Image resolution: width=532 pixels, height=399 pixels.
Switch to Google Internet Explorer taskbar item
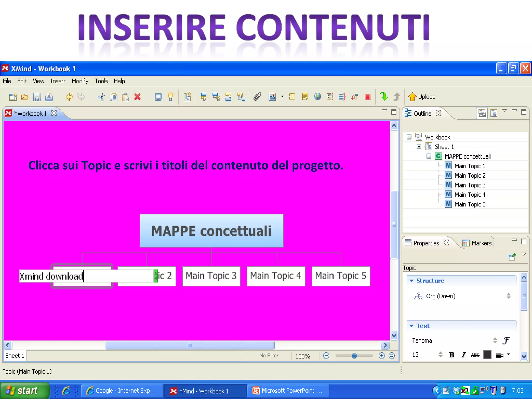pos(122,391)
